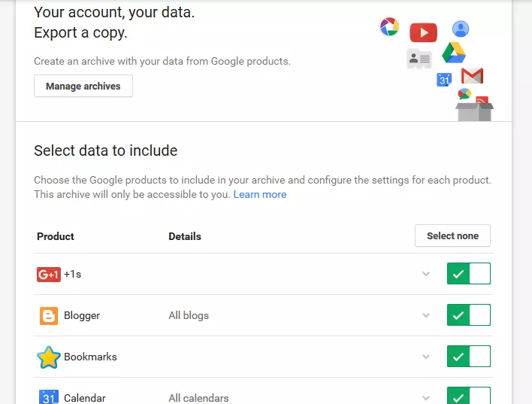532x404 pixels.
Task: Follow the Learn more link
Action: pyautogui.click(x=260, y=194)
